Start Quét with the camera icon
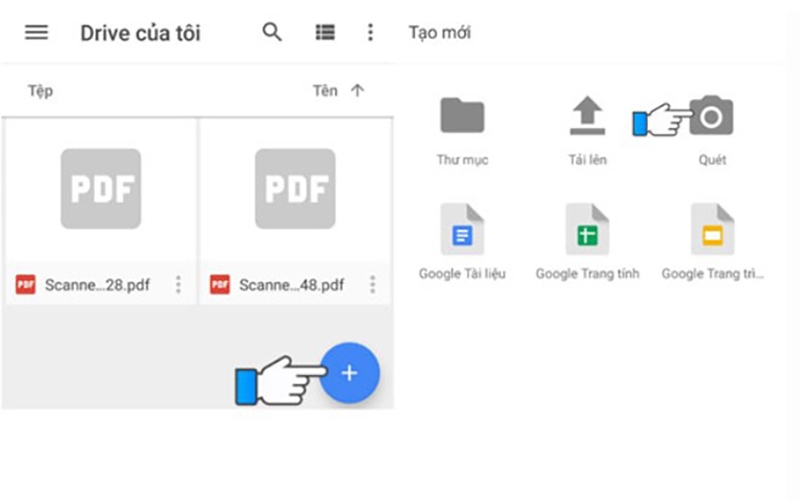The image size is (800, 500). [x=711, y=115]
